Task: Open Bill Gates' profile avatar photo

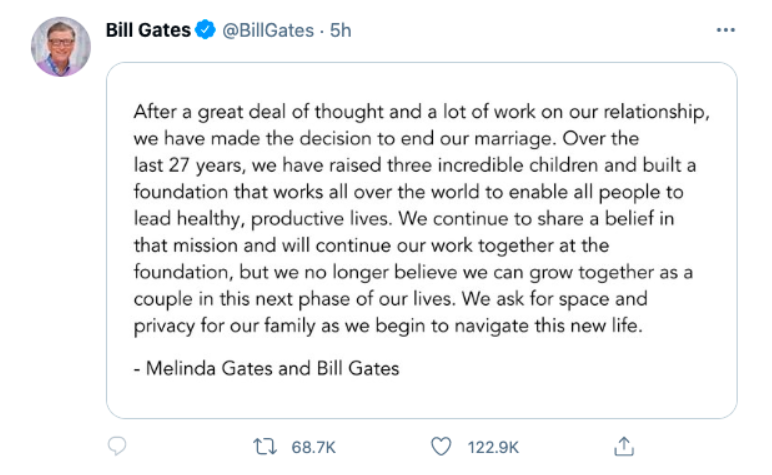Action: (60, 47)
